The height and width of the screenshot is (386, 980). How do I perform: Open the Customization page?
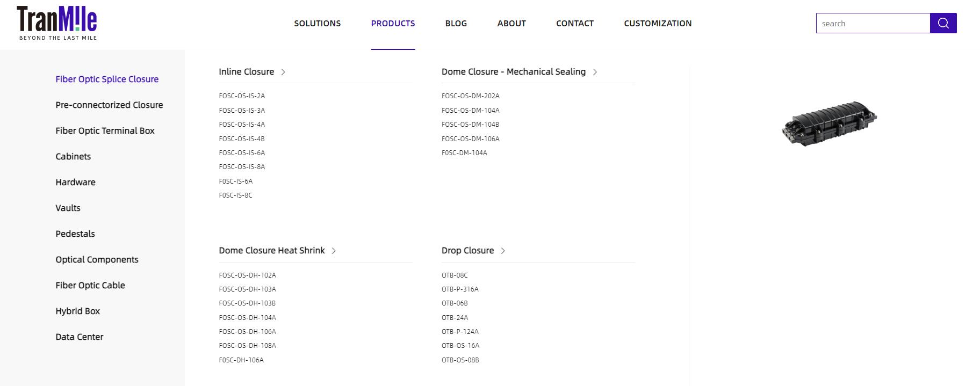point(658,23)
